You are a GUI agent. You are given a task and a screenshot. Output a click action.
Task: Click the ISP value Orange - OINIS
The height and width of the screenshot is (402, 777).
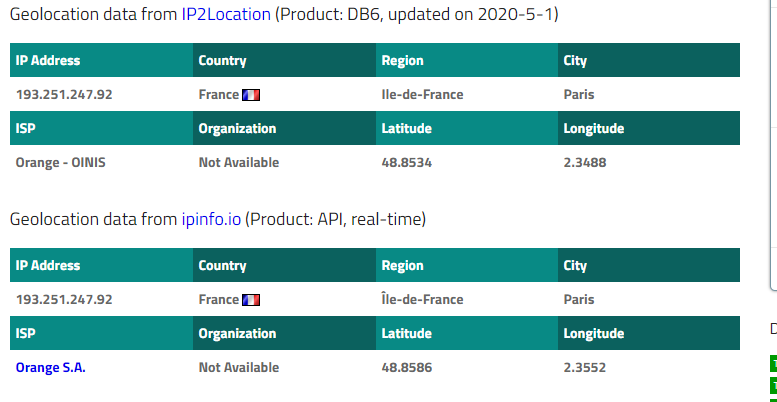point(60,162)
